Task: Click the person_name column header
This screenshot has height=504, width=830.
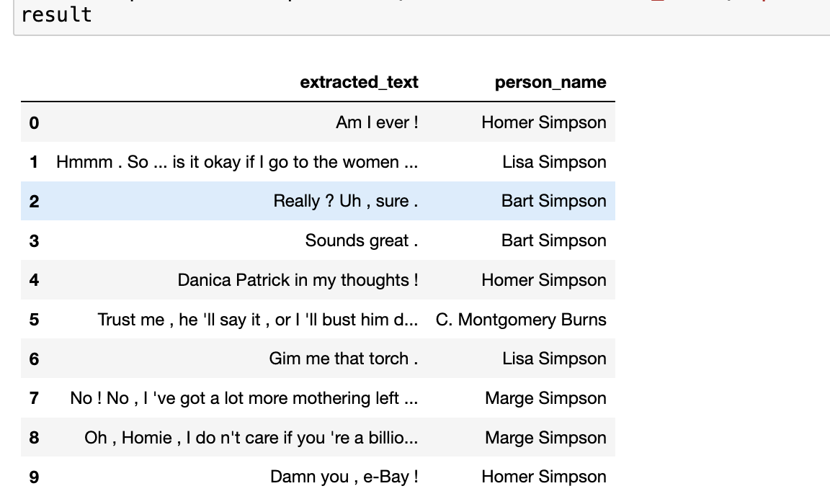Action: pos(550,82)
